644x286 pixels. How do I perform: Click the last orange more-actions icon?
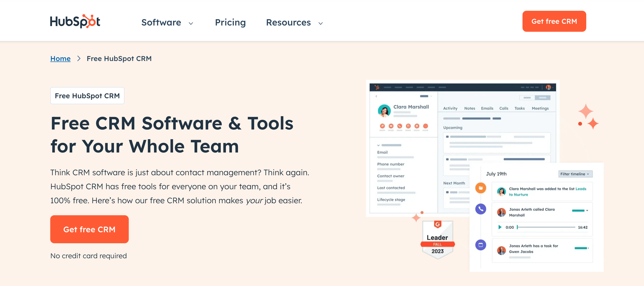[425, 126]
